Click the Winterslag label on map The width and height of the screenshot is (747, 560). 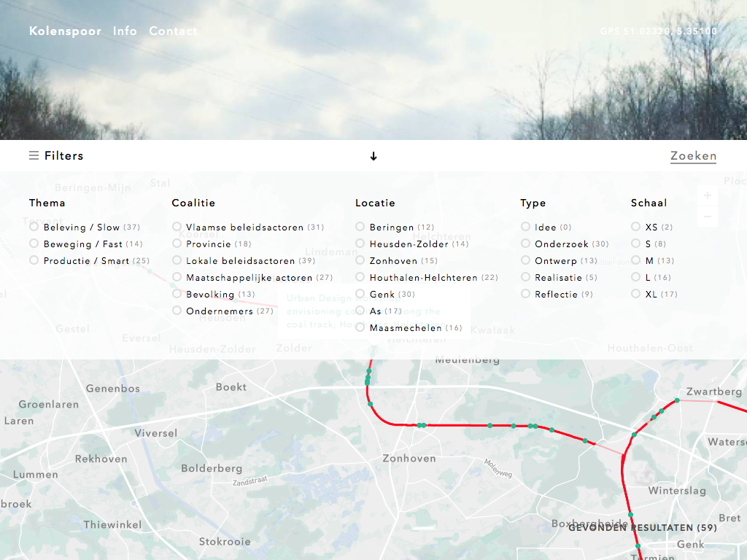click(677, 491)
